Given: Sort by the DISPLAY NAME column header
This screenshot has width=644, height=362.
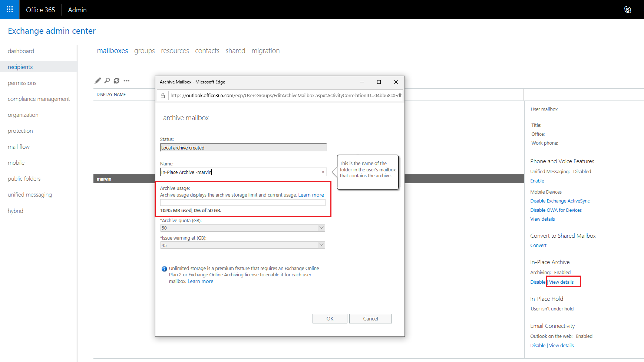Looking at the screenshot, I should 111,95.
